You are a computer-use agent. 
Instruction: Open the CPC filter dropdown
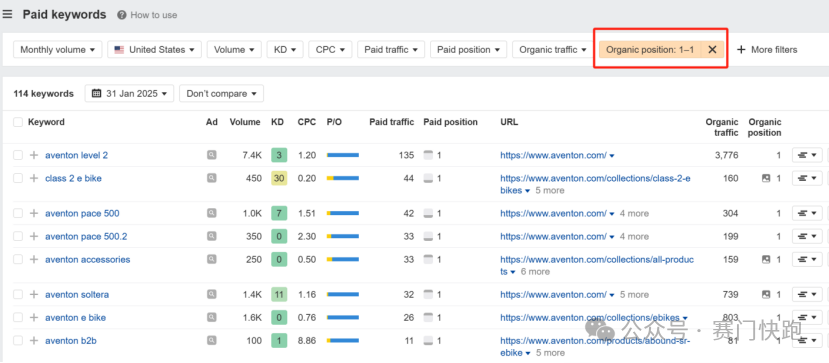(330, 50)
